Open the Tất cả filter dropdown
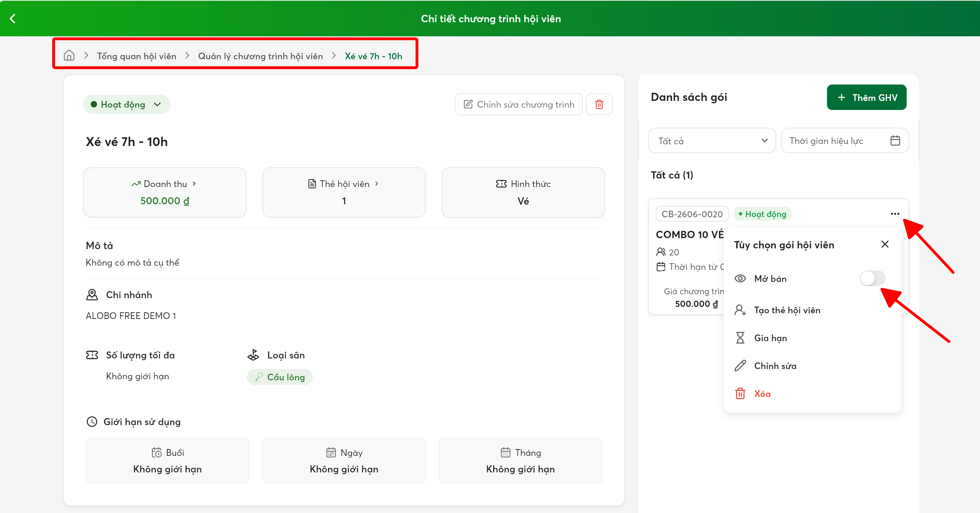This screenshot has width=980, height=513. pos(712,141)
